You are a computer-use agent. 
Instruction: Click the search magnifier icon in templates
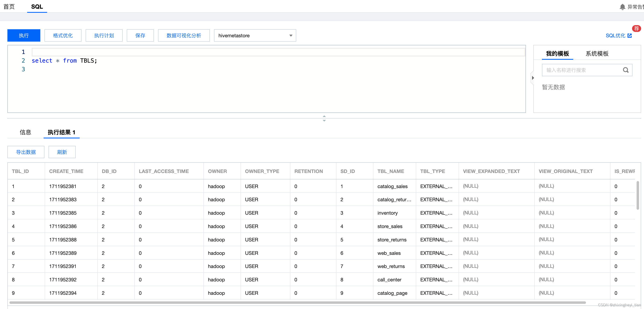click(625, 70)
